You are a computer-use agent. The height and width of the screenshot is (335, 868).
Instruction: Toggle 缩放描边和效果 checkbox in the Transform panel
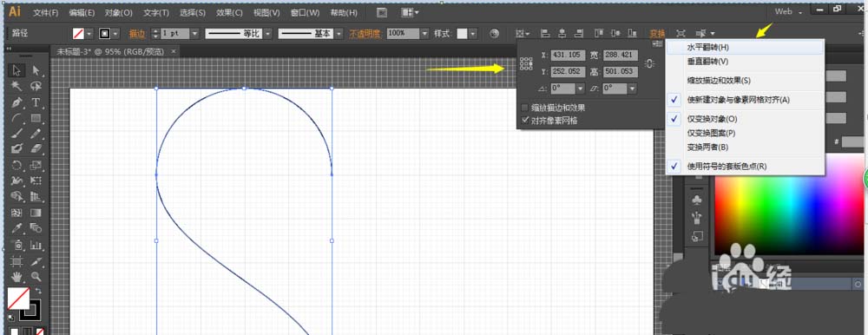point(525,108)
